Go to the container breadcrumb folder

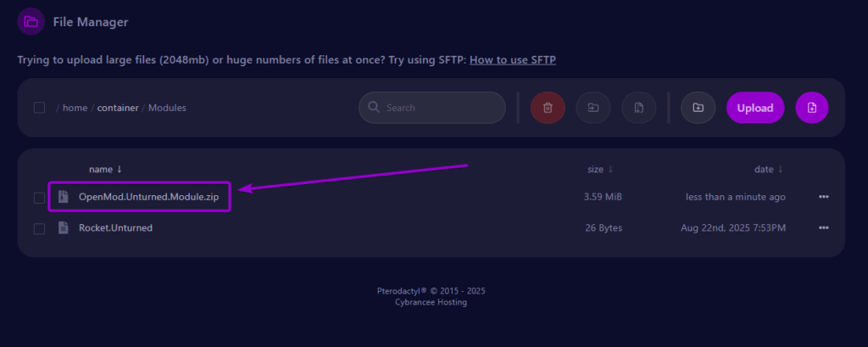[118, 108]
